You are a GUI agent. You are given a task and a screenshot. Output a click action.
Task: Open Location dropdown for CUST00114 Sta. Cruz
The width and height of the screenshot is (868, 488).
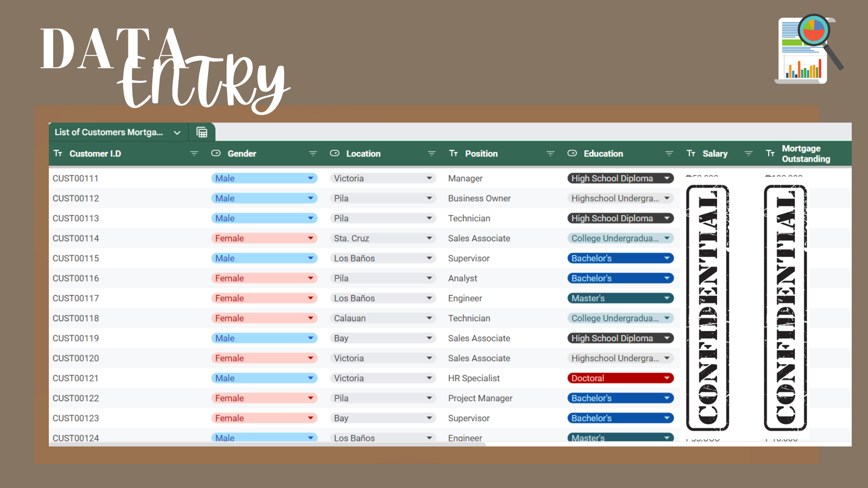click(429, 238)
